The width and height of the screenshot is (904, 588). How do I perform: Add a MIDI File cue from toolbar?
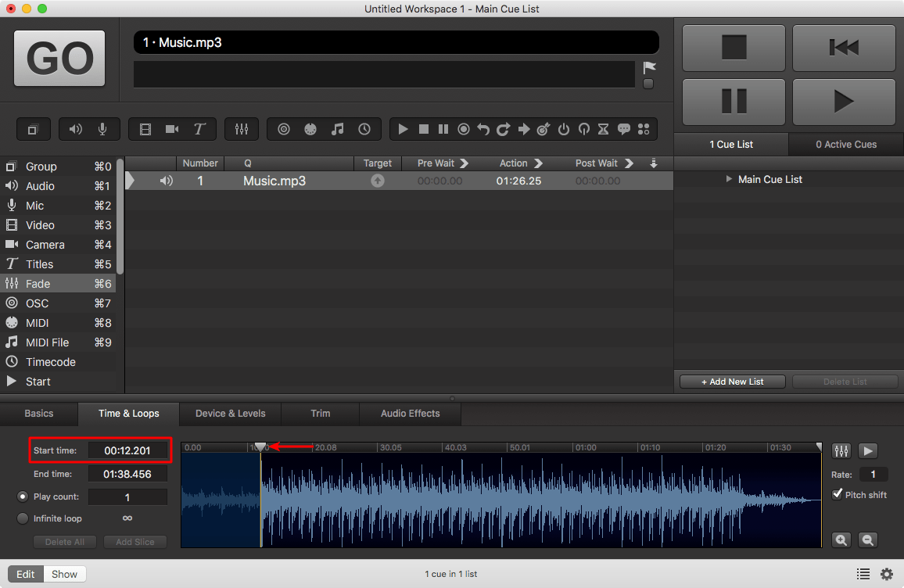[x=337, y=129]
